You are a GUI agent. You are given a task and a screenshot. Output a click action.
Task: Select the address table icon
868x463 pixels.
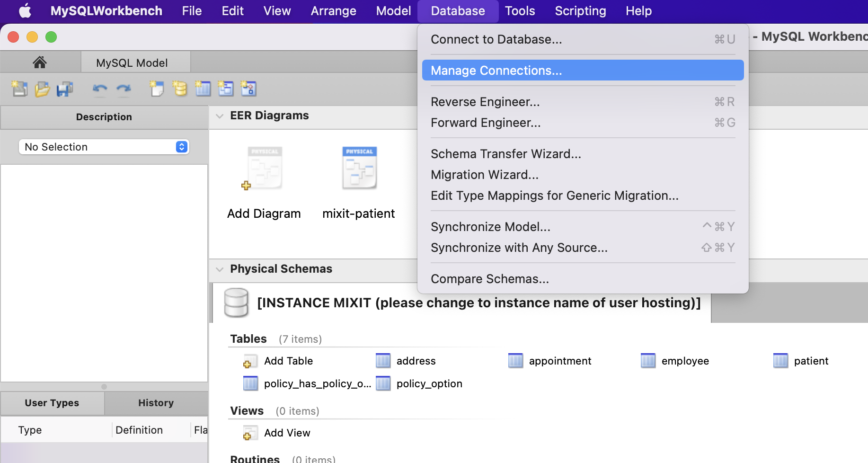coord(383,361)
